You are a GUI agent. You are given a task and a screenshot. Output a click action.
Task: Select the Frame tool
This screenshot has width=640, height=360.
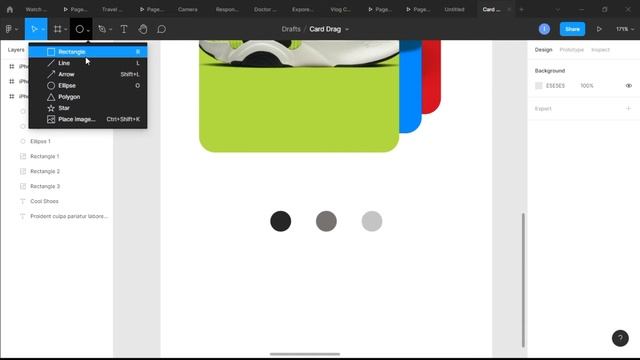pos(58,29)
